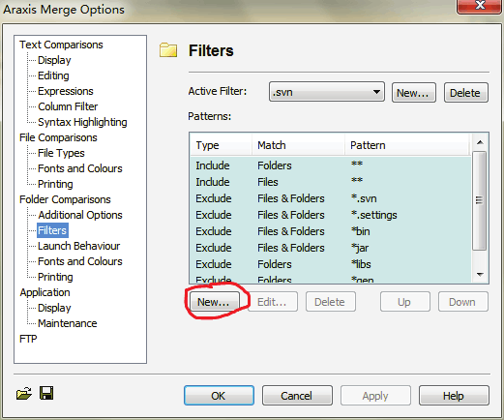This screenshot has height=420, width=504.
Task: Open the Expressions options page
Action: coord(66,91)
